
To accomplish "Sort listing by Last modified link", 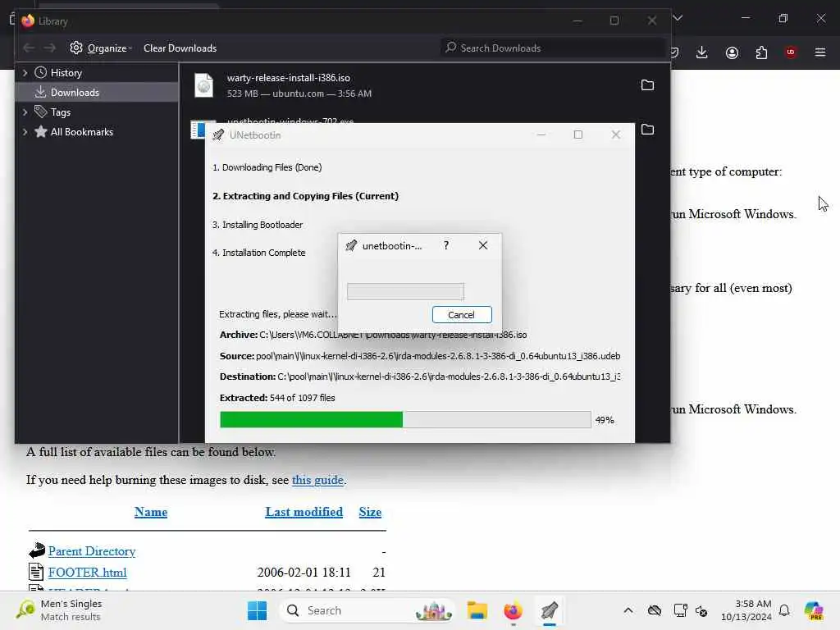I will click(304, 512).
